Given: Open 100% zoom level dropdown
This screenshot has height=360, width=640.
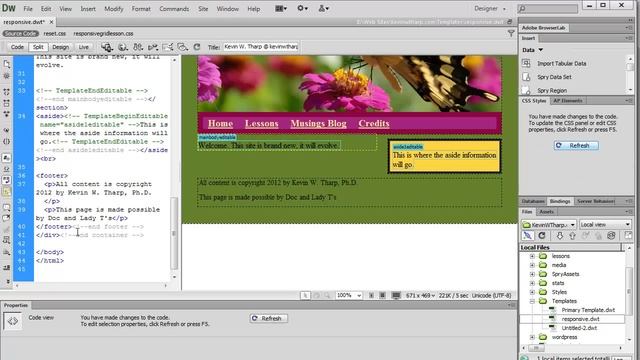Looking at the screenshot, I should coord(349,295).
